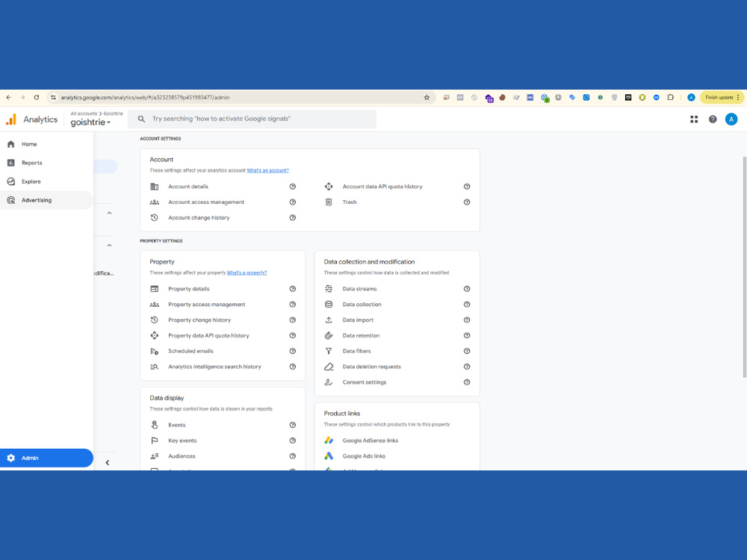
Task: Open Scheduled emails settings
Action: pos(190,351)
